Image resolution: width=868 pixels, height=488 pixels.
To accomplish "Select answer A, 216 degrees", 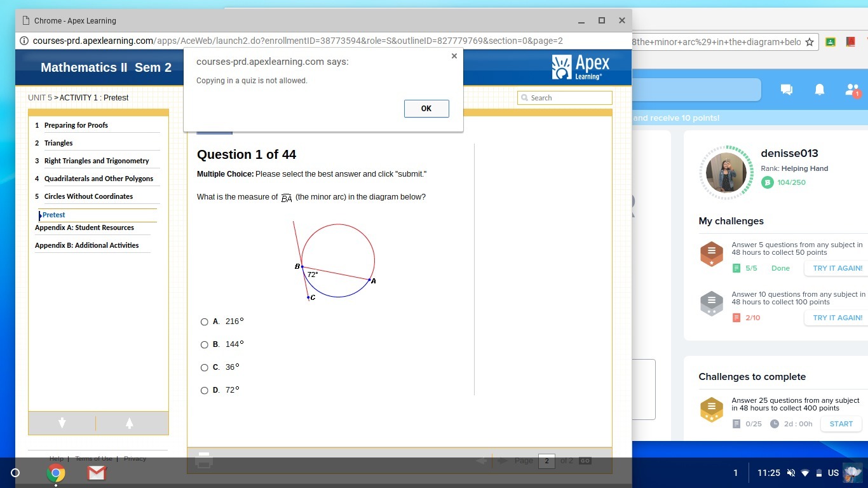I will pyautogui.click(x=205, y=322).
